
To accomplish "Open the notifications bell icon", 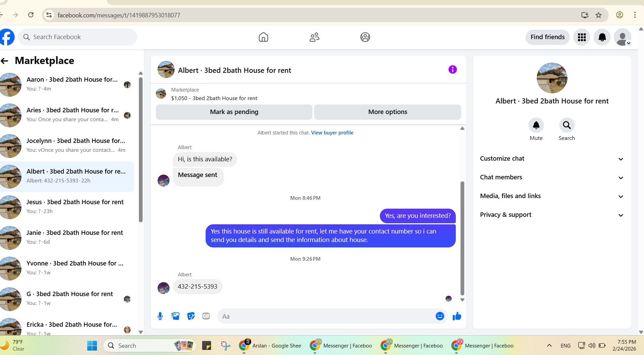I will point(602,37).
